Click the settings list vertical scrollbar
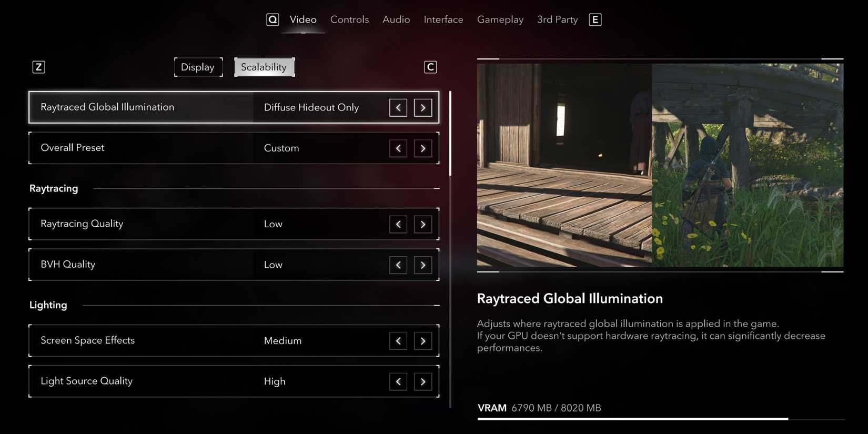The image size is (868, 434). [x=450, y=134]
